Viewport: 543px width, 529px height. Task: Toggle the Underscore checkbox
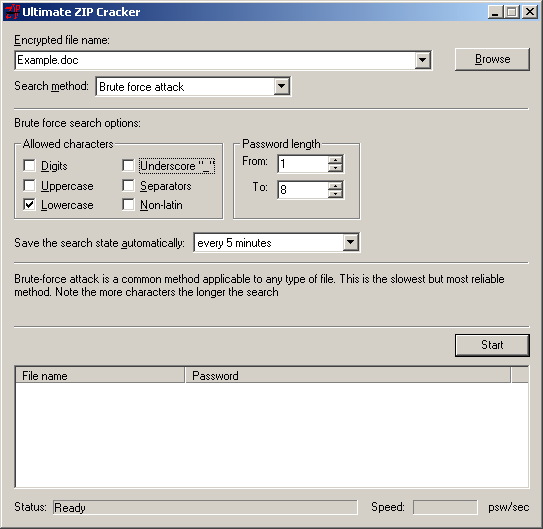[x=128, y=165]
